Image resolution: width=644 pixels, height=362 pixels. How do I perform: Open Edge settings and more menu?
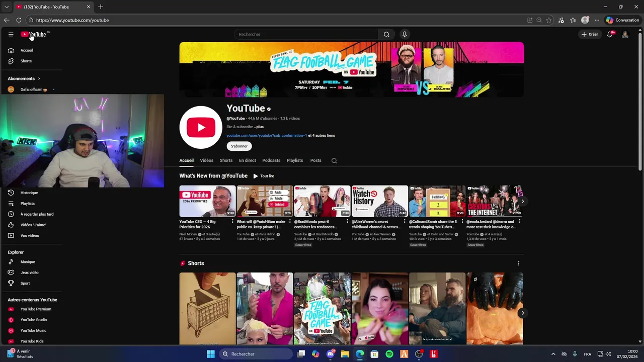(597, 20)
